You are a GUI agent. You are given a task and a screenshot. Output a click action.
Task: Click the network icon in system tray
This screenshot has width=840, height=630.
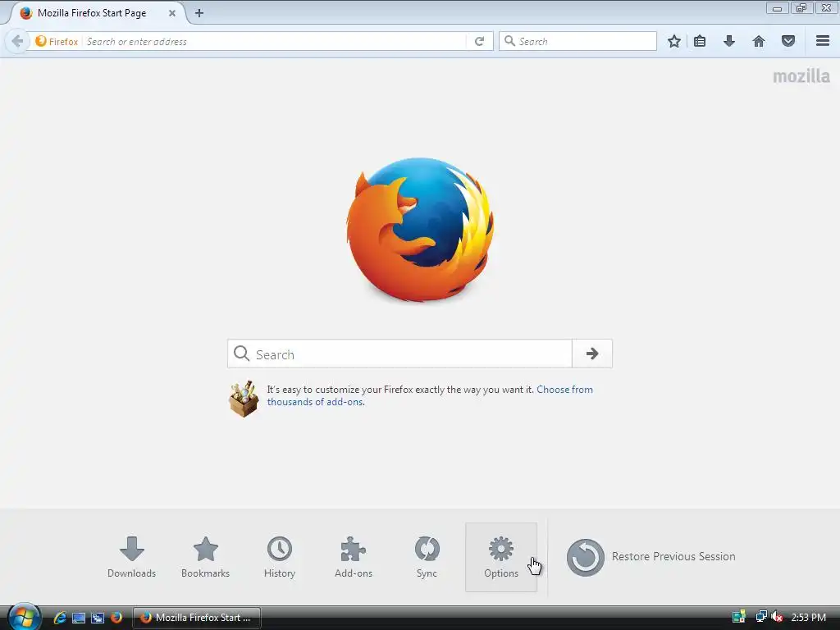pyautogui.click(x=760, y=617)
